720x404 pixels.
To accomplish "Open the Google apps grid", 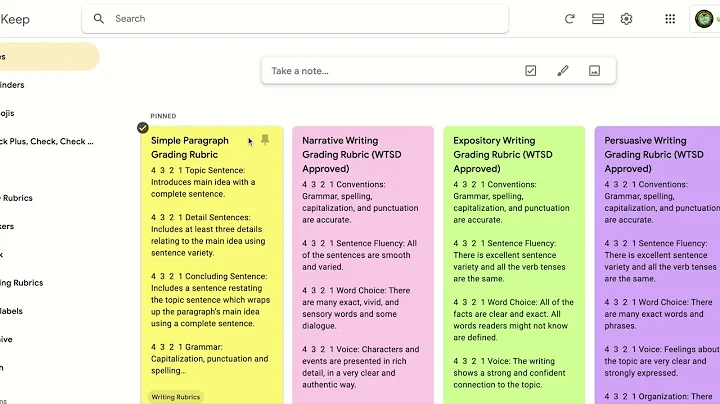I will [x=670, y=18].
